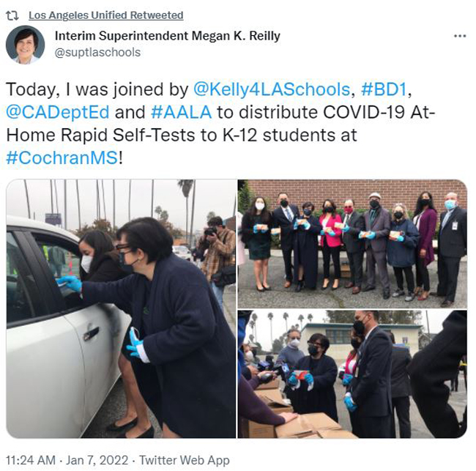
Task: Open the photo of test handoff at car
Action: coord(121,308)
